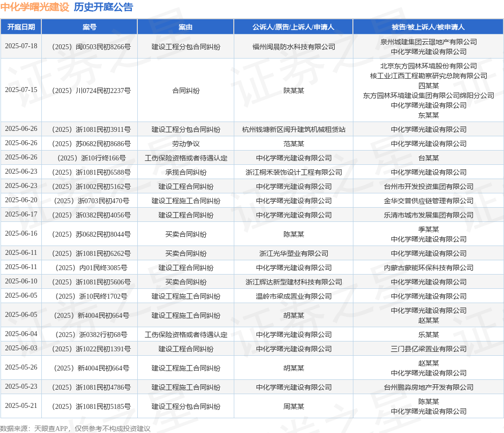Image resolution: width=504 pixels, height=433 pixels.
Task: Click the 数据来源 footer note
Action: (x=75, y=429)
